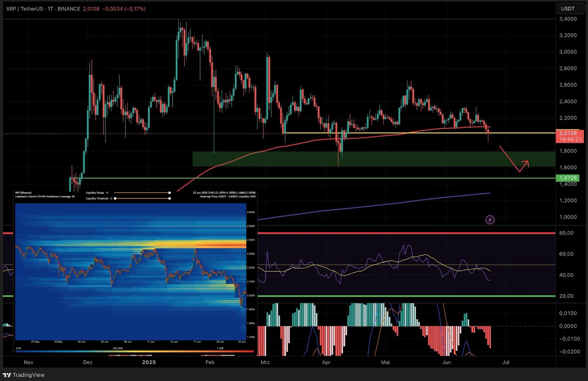Click the 1,8000 price axis label

tap(568, 151)
